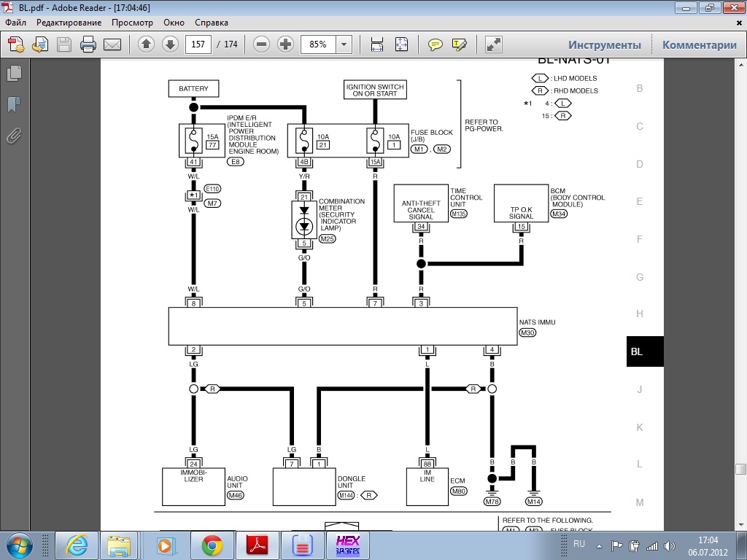Open Google Chrome from the taskbar
The height and width of the screenshot is (560, 747).
pyautogui.click(x=212, y=545)
